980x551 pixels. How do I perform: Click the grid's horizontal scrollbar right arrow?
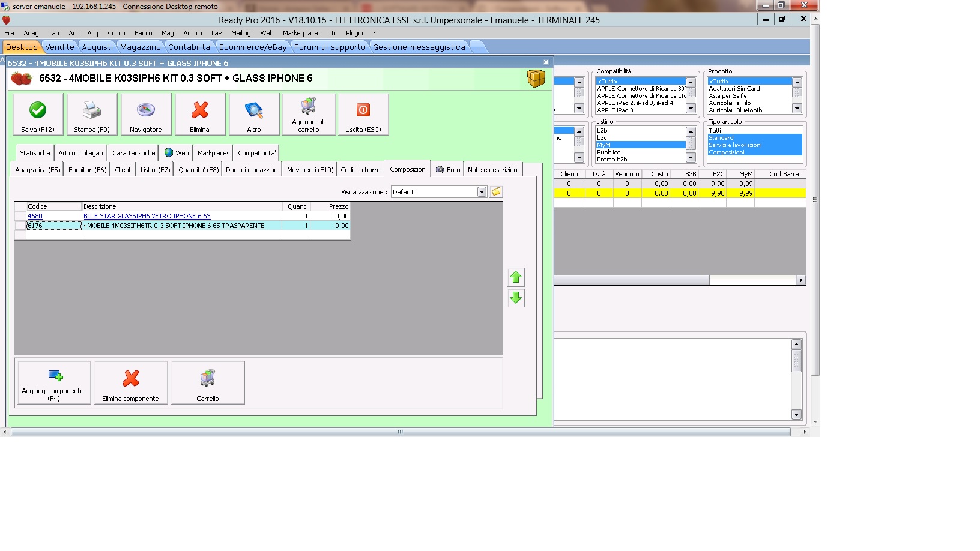(x=800, y=280)
